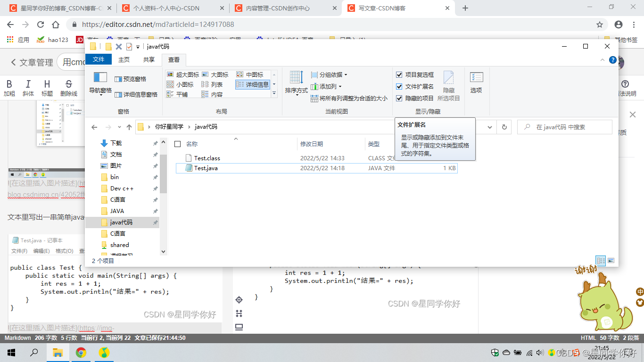Select 中图标 medium icons layout

click(x=250, y=74)
